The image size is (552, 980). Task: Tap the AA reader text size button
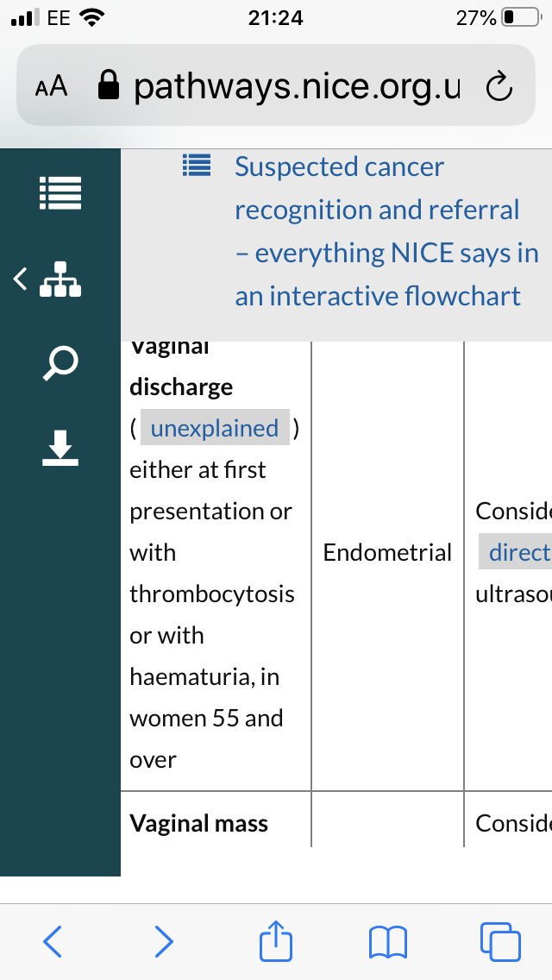coord(51,87)
